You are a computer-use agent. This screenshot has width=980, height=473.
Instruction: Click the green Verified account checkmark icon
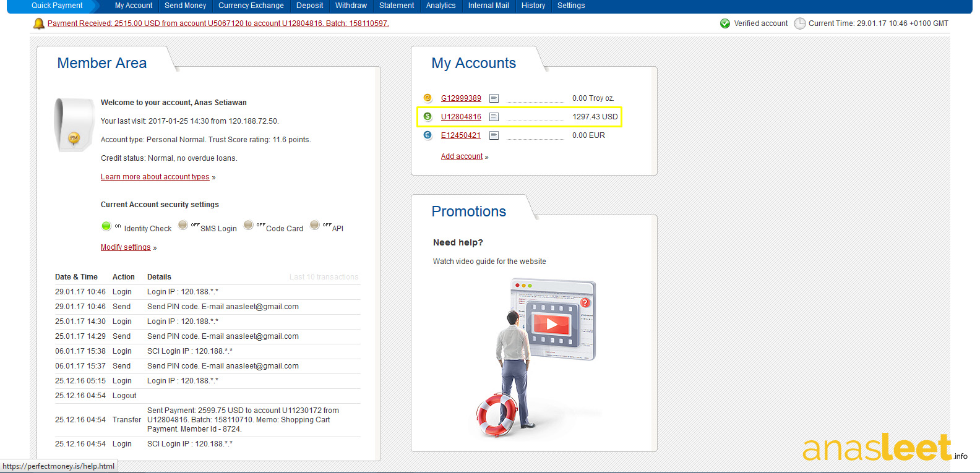coord(725,23)
